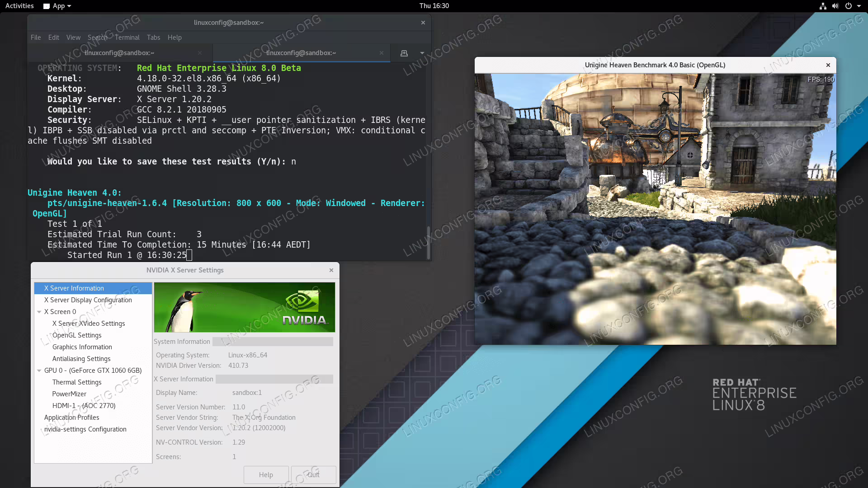Open OpenGL Settings page
868x488 pixels.
coord(77,335)
